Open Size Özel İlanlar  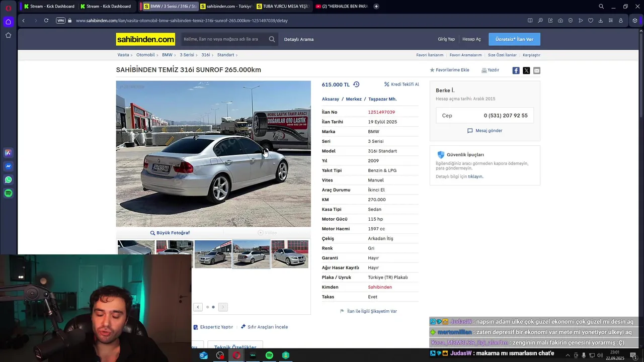(x=502, y=55)
